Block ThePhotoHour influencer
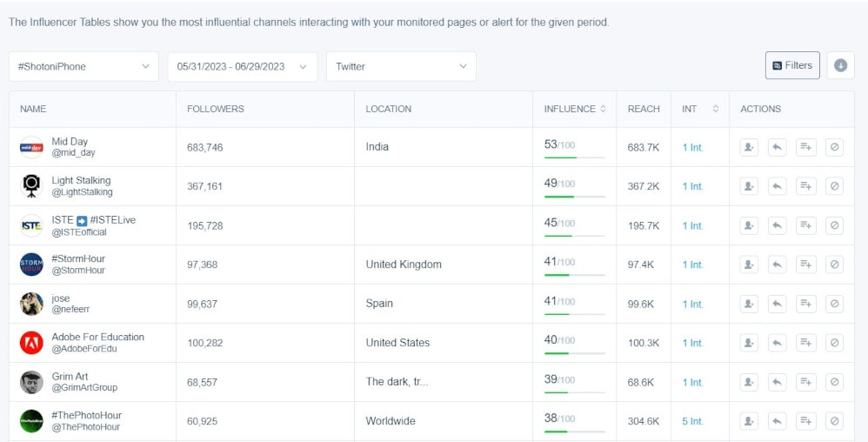868x442 pixels. click(834, 421)
